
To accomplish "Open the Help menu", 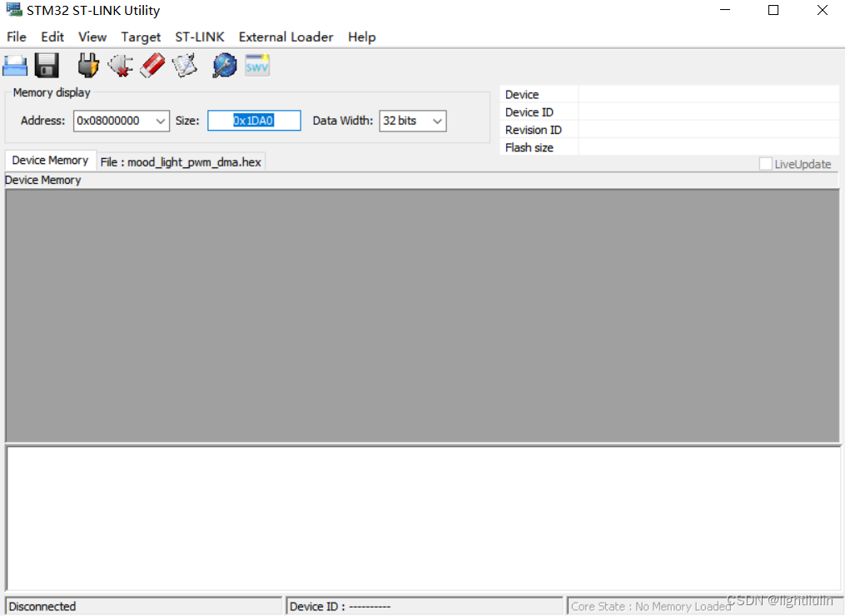I will [361, 37].
